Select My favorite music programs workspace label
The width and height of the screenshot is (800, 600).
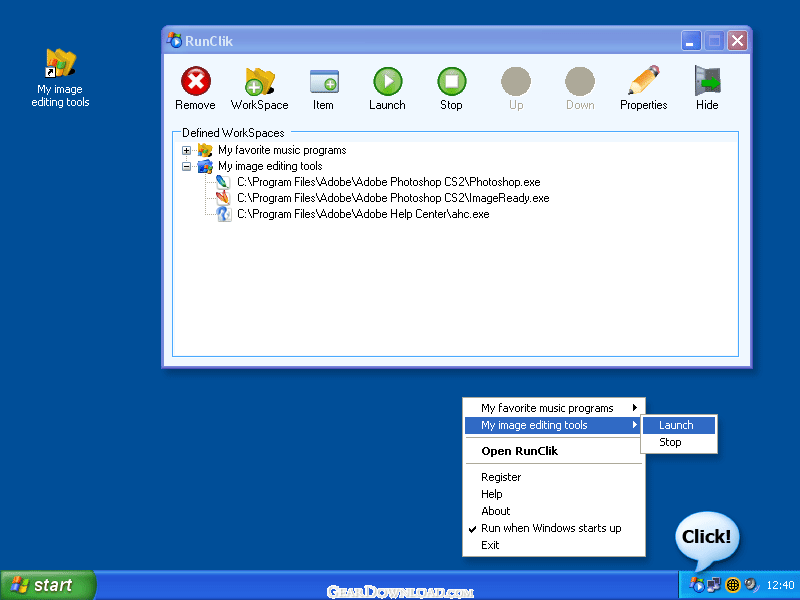tap(282, 150)
